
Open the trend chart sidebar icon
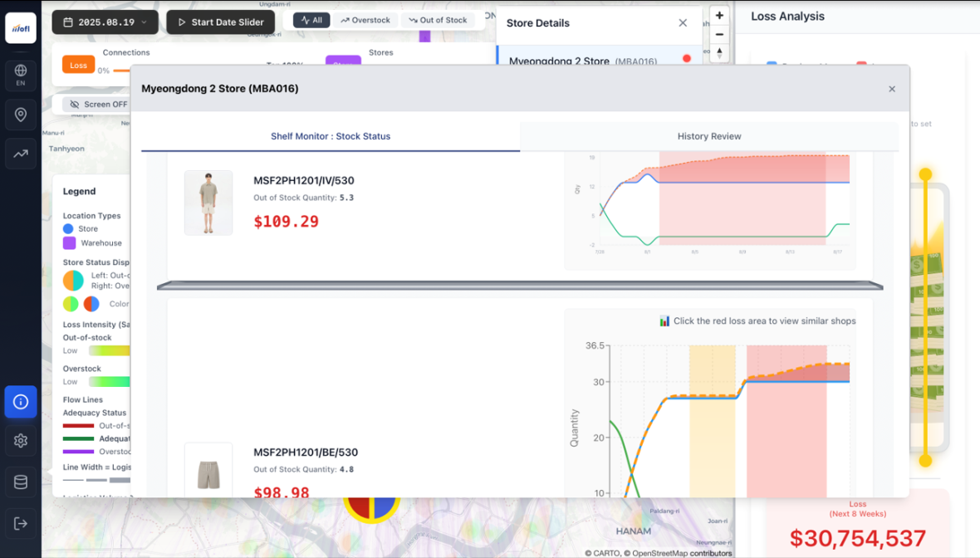point(21,154)
